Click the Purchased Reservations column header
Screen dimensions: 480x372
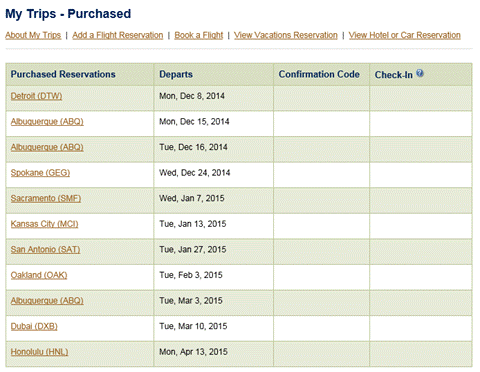click(63, 74)
